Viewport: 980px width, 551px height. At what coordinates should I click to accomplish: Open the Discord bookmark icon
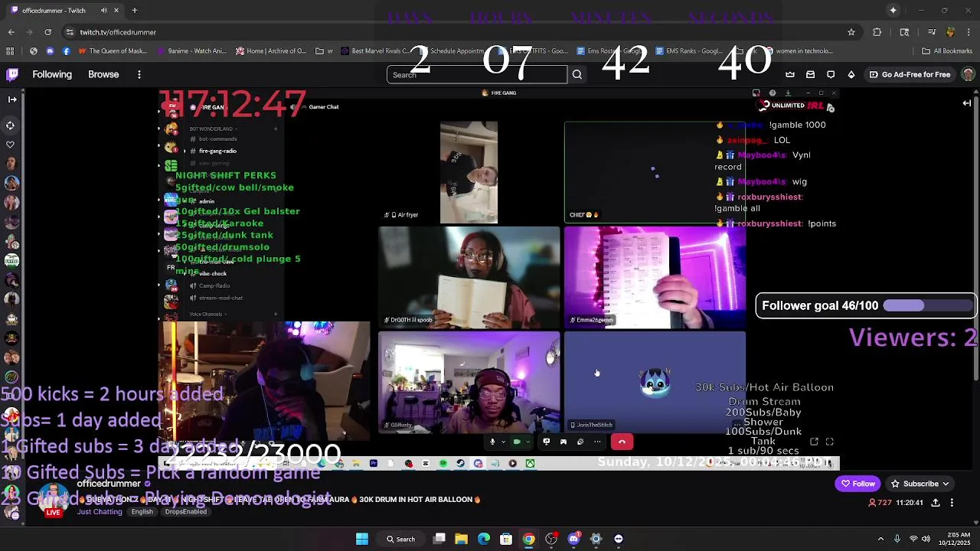pyautogui.click(x=50, y=51)
